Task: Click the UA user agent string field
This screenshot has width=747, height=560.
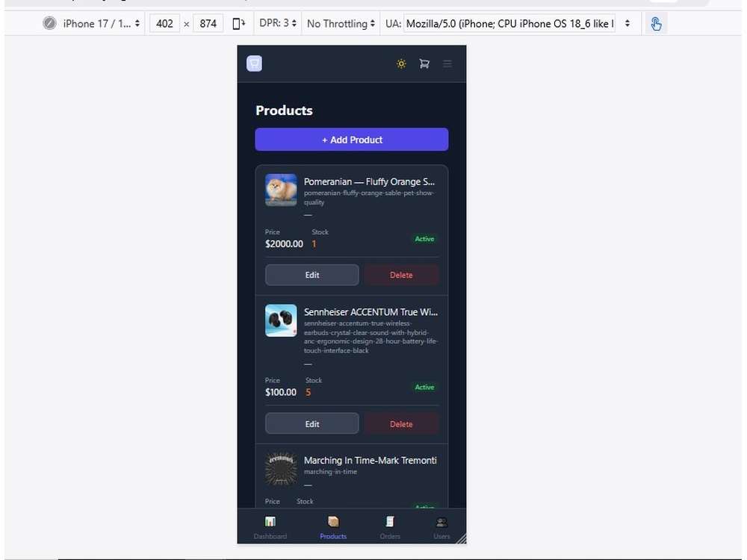Action: [509, 23]
